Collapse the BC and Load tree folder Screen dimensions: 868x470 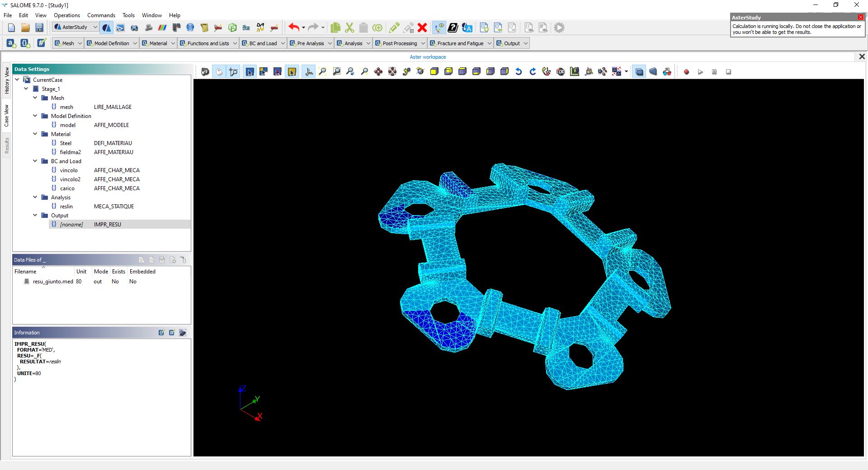(x=35, y=161)
